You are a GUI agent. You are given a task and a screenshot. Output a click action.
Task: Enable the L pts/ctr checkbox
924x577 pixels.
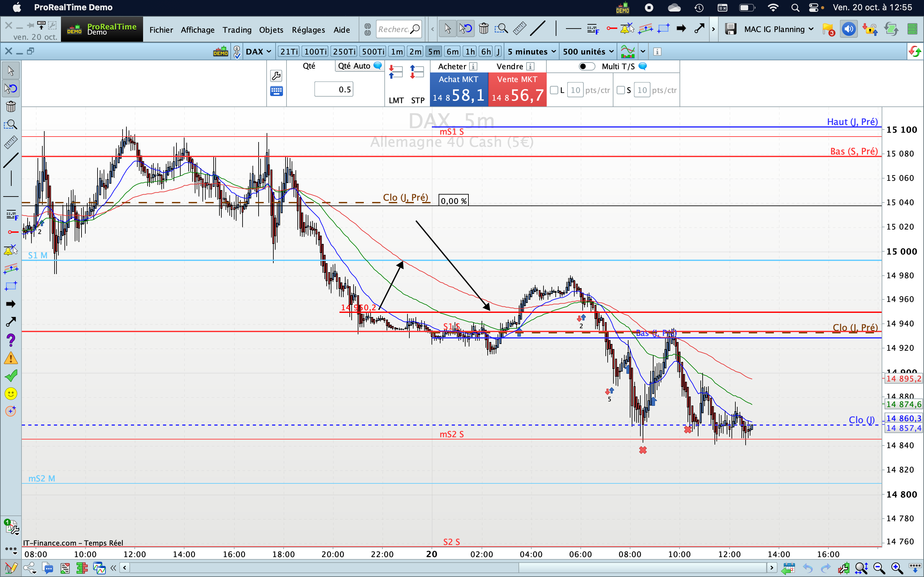(x=554, y=90)
